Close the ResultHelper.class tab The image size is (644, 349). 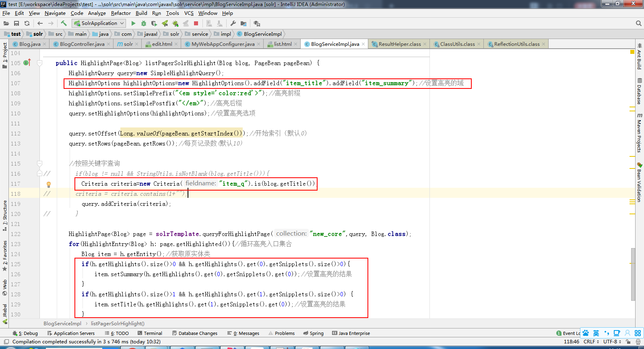[425, 44]
